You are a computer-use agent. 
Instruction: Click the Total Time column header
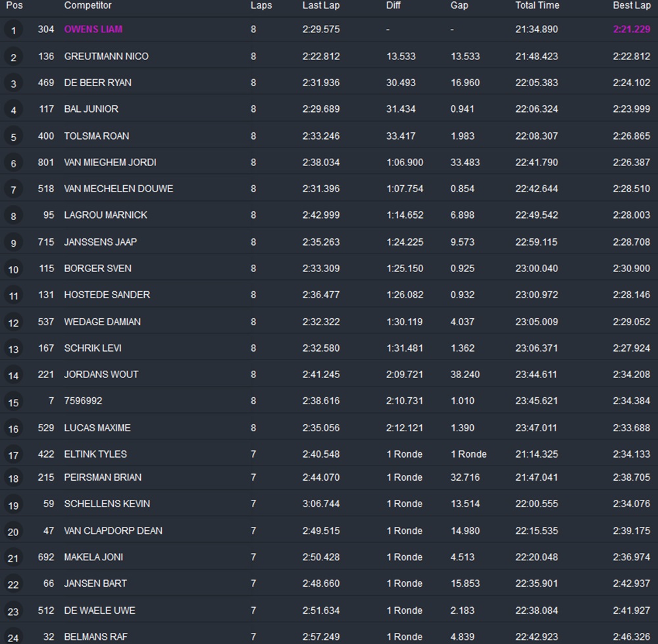[537, 5]
